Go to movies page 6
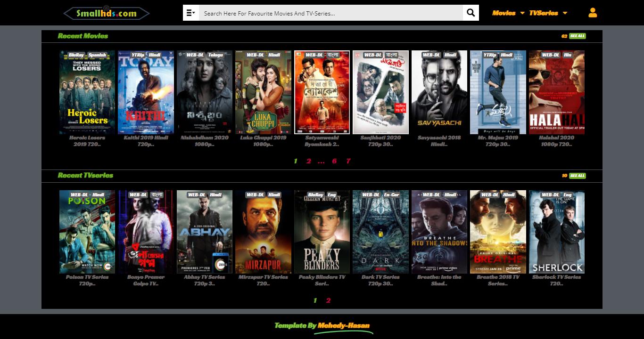The image size is (644, 339). coord(334,161)
